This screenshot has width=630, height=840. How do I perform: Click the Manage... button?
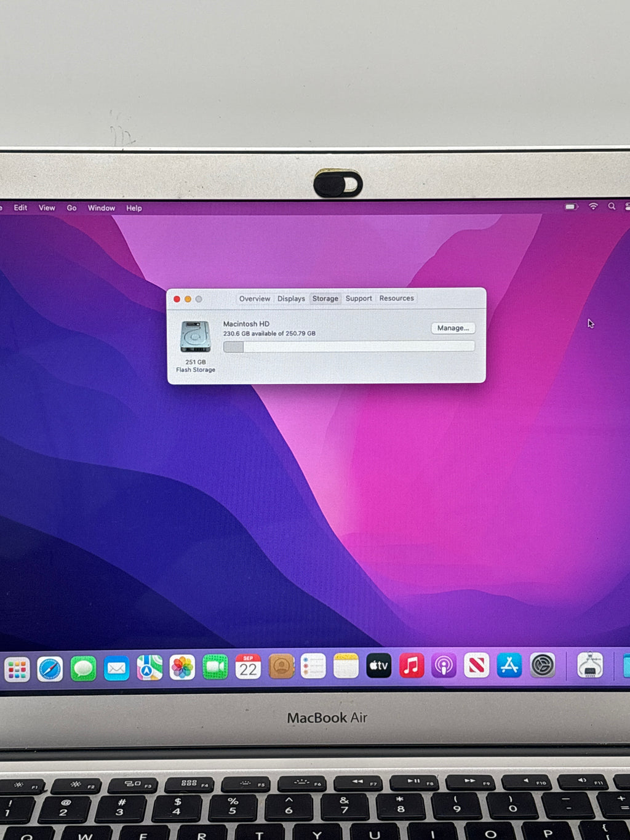click(x=453, y=328)
